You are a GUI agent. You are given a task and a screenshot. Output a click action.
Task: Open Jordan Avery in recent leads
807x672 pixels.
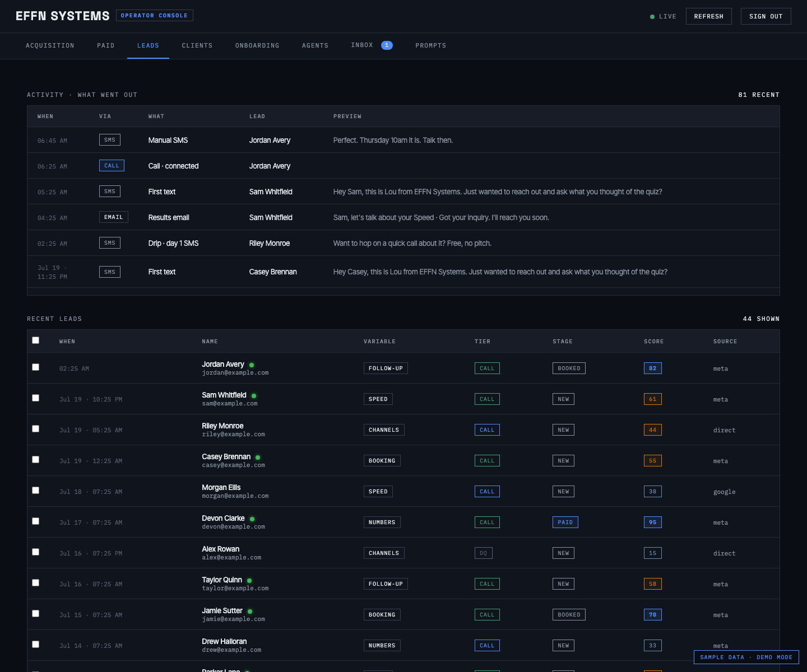223,364
